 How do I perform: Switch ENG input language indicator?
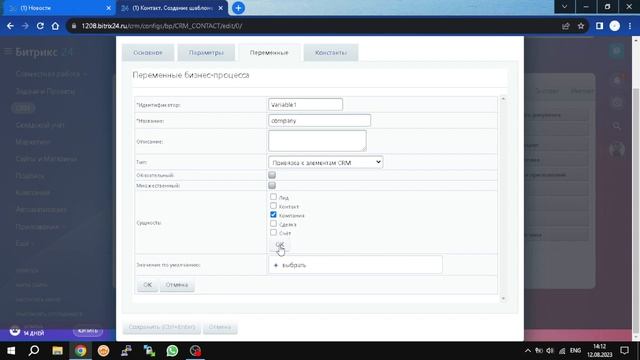pyautogui.click(x=576, y=351)
